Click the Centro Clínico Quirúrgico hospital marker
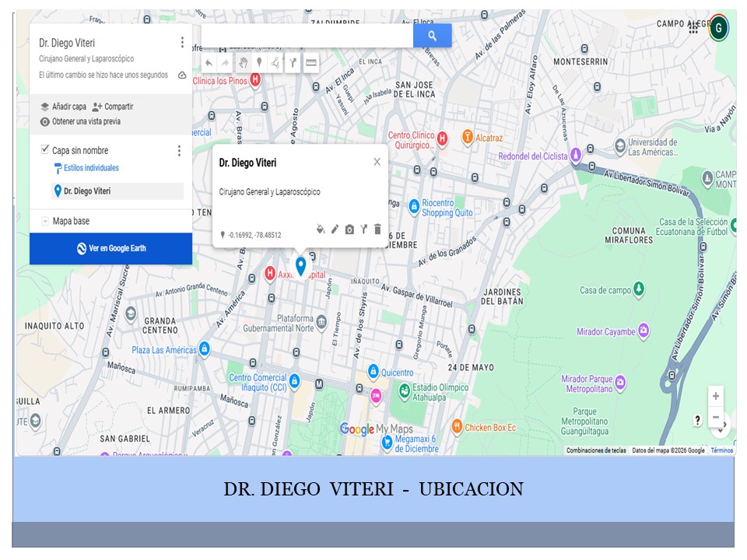Image resolution: width=747 pixels, height=560 pixels. 442,138
